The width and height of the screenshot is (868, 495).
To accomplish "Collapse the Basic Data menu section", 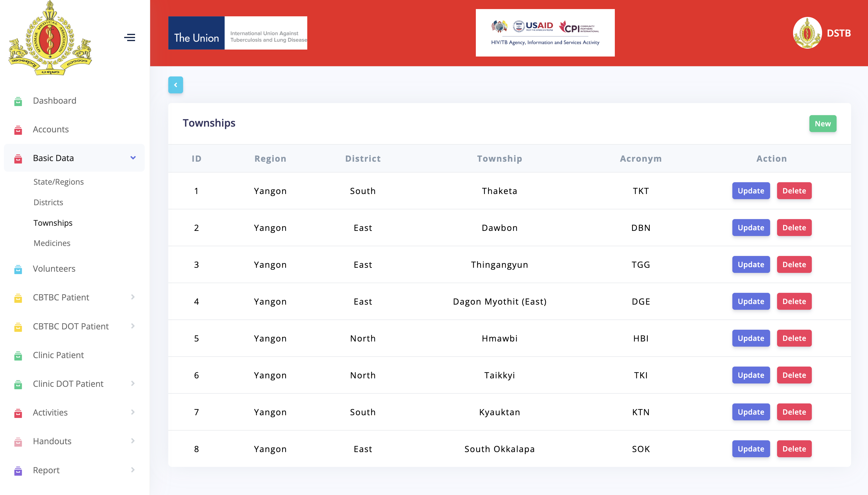I will (x=133, y=158).
